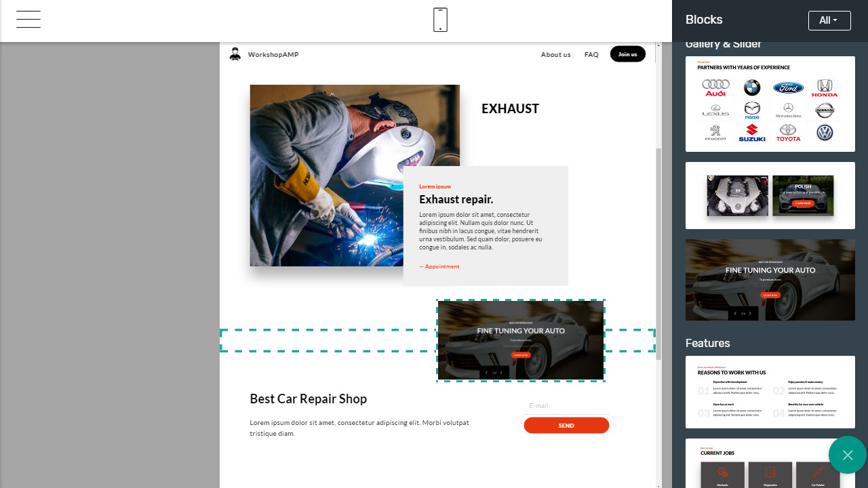Click the Blocks panel title
Image resolution: width=868 pixels, height=488 pixels.
pyautogui.click(x=704, y=20)
